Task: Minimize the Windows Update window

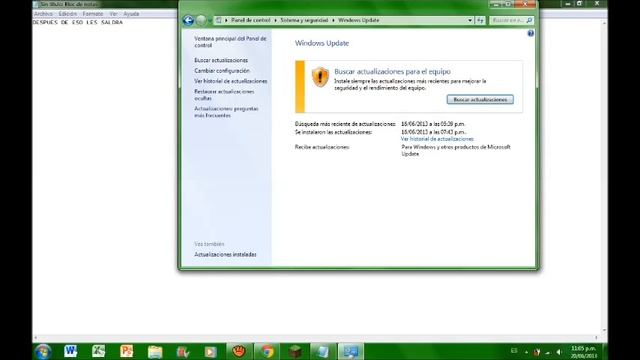Action: 496,4
